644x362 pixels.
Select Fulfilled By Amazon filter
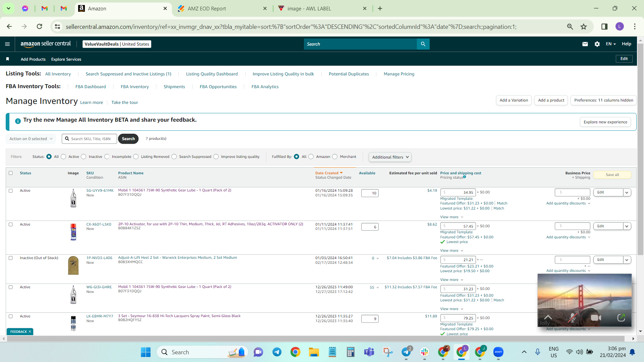point(311,157)
